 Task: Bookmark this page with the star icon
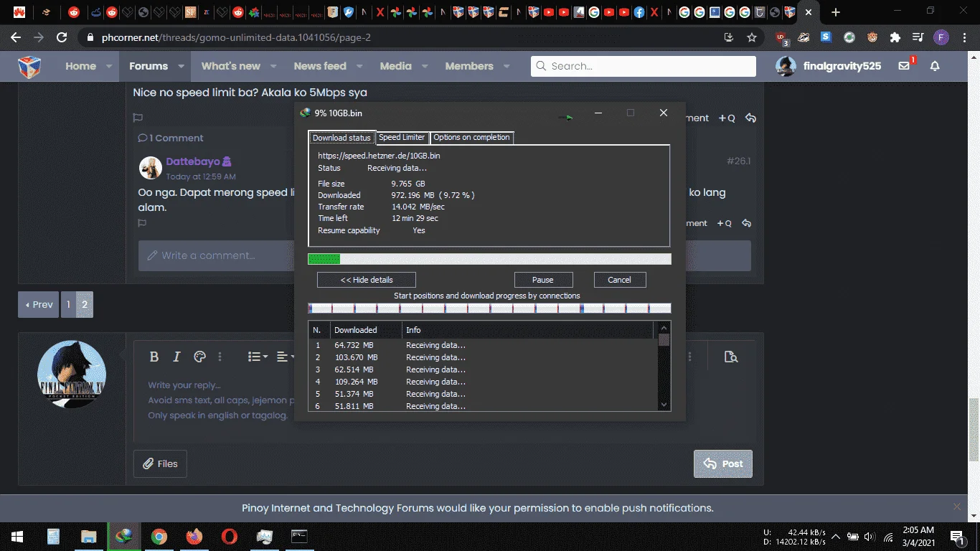point(751,37)
